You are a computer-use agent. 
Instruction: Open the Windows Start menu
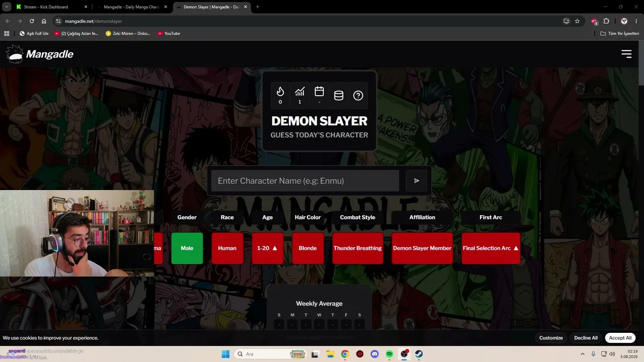[x=225, y=354]
